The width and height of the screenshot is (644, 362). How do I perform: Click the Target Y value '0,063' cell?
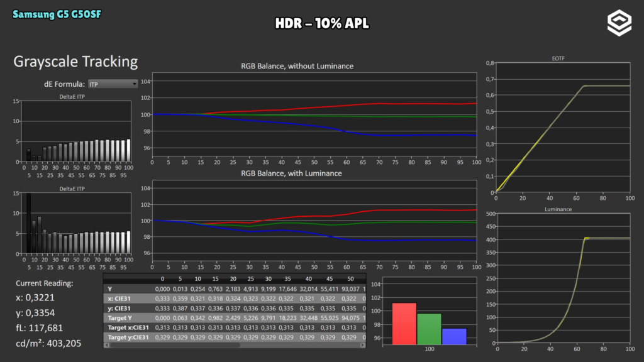pos(180,318)
